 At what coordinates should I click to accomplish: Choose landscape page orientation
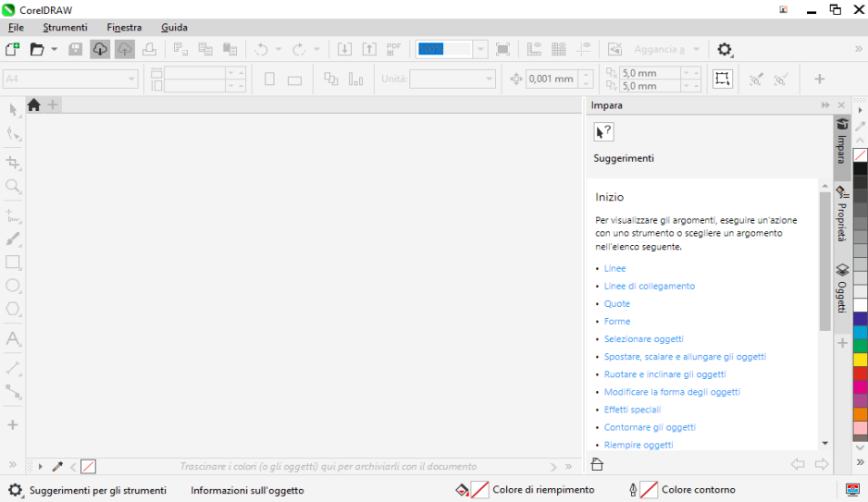[294, 80]
